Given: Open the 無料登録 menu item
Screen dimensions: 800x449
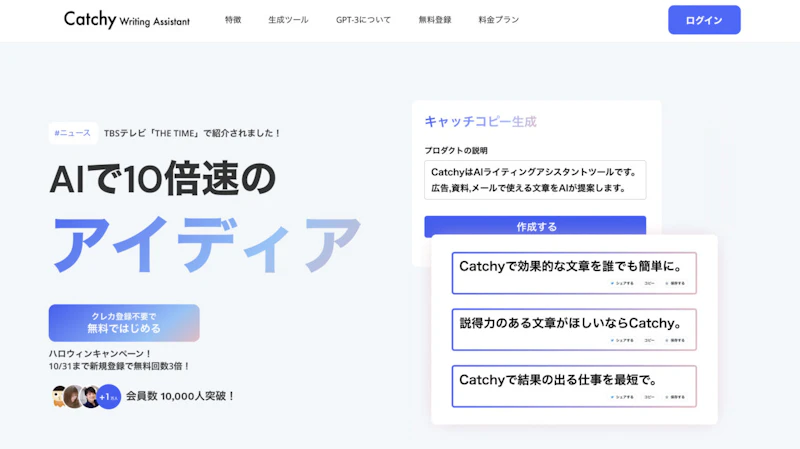Looking at the screenshot, I should click(435, 19).
